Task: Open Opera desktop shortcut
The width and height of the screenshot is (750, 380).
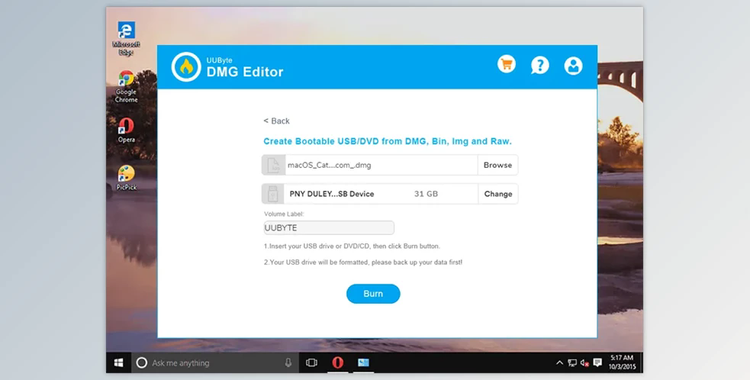Action: 126,131
